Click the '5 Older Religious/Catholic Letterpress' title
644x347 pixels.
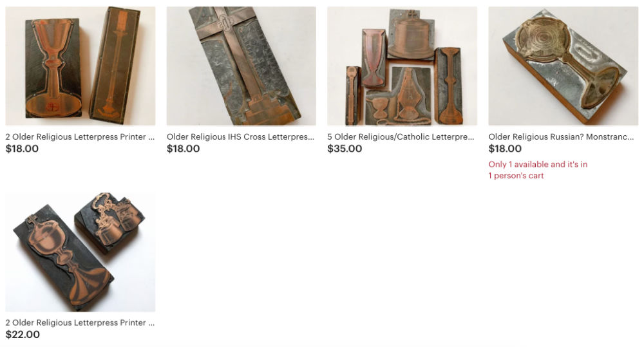(x=401, y=136)
